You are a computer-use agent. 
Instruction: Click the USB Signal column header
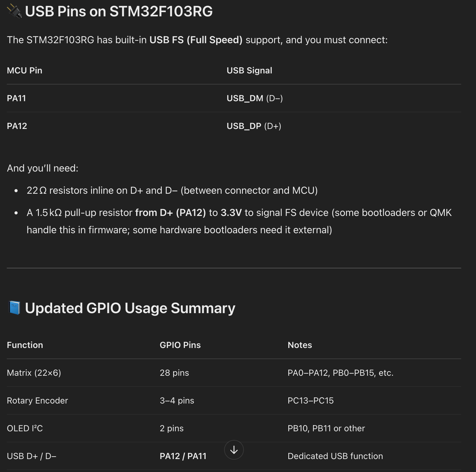tap(249, 71)
